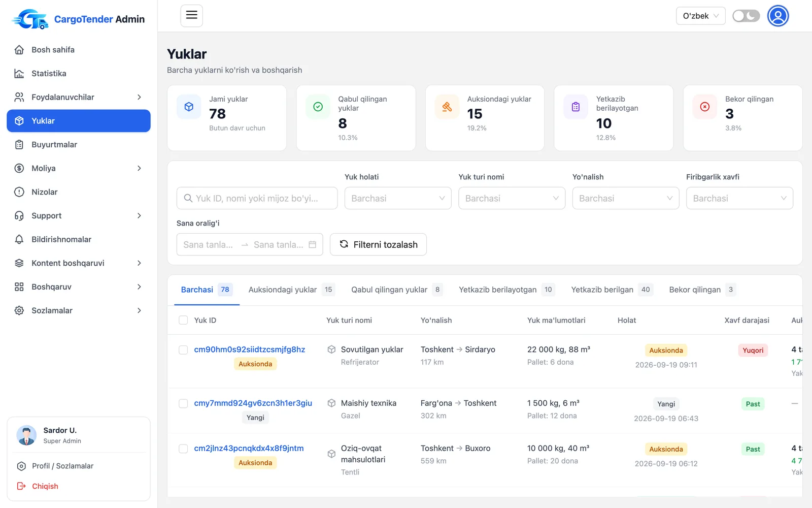Open the Yuk turi nomi filter dropdown
Screen dimensions: 812x508
(x=512, y=198)
